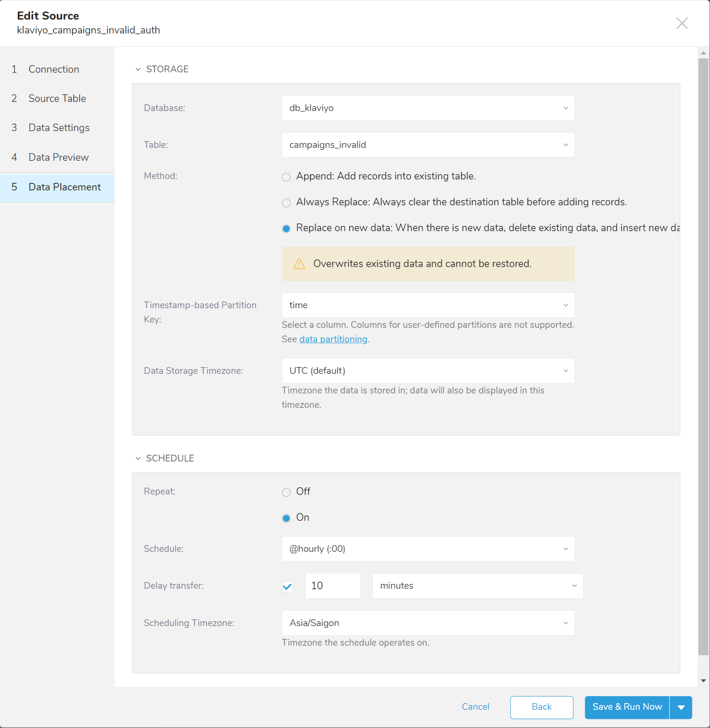Go to the Connection step
Image resolution: width=710 pixels, height=728 pixels.
click(x=54, y=69)
